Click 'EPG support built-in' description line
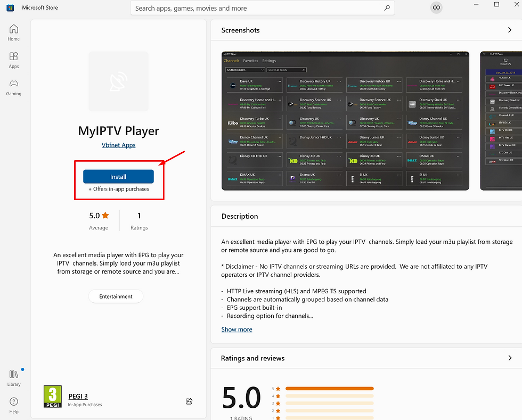This screenshot has height=420, width=522. pos(255,308)
